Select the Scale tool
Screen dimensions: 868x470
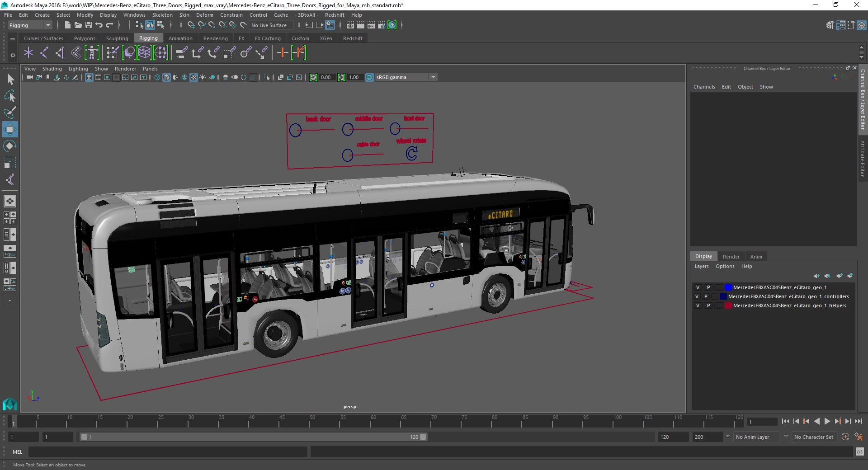click(9, 163)
